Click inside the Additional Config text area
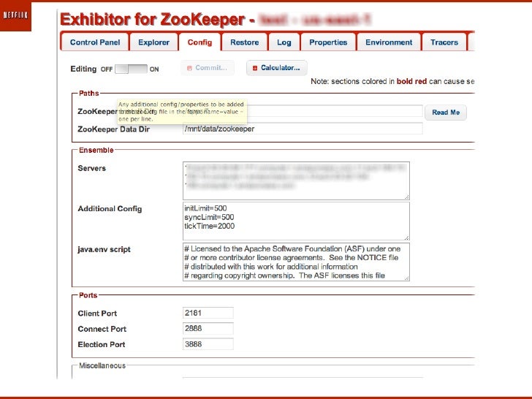This screenshot has height=399, width=532. (296, 221)
